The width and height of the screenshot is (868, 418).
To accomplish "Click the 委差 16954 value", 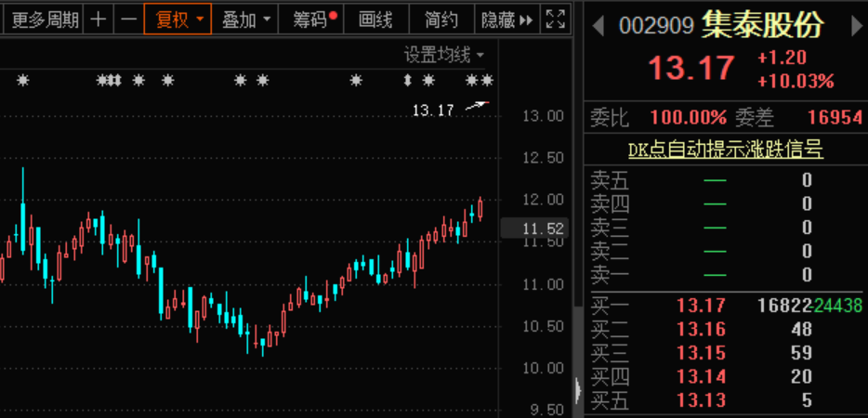I will pos(835,117).
